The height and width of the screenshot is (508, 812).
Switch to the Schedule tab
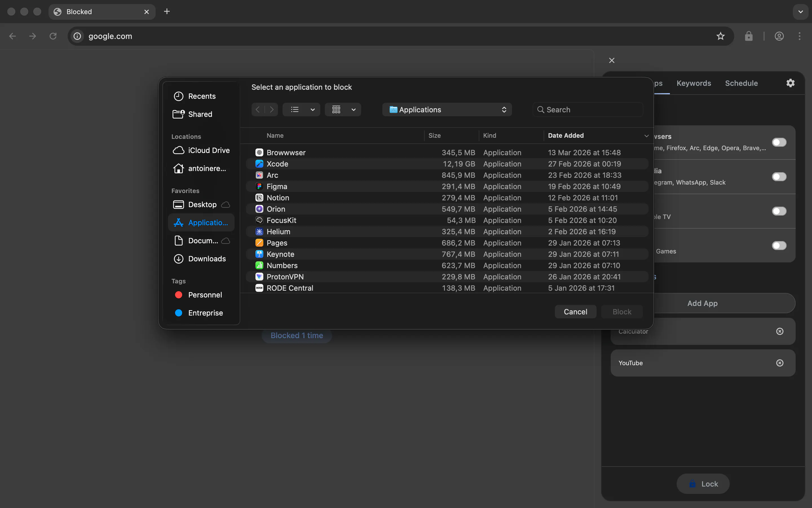click(741, 83)
